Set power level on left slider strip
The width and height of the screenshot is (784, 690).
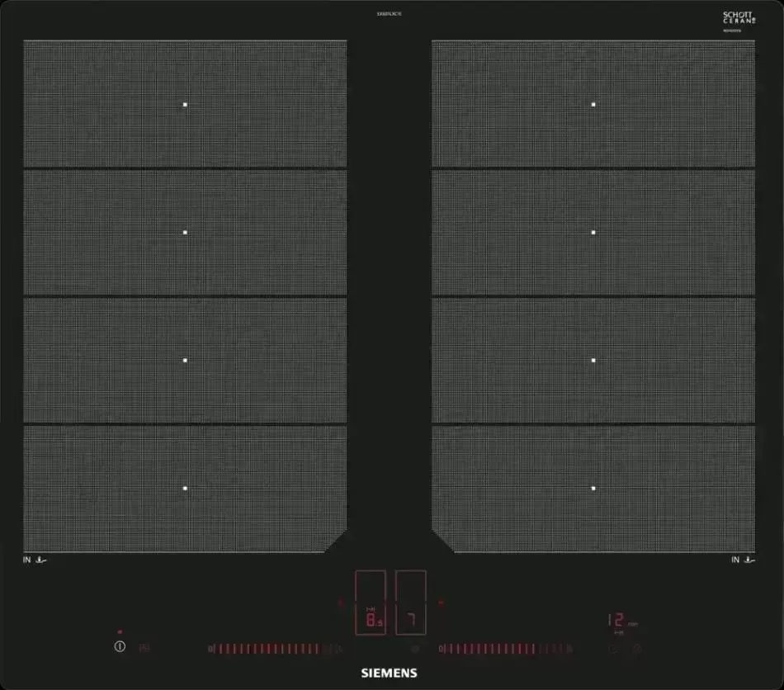272,649
